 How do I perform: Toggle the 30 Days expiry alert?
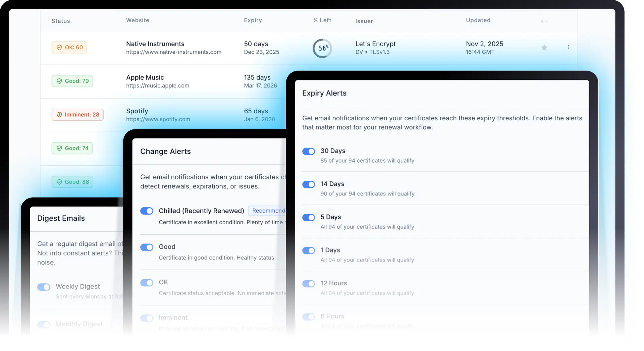309,152
